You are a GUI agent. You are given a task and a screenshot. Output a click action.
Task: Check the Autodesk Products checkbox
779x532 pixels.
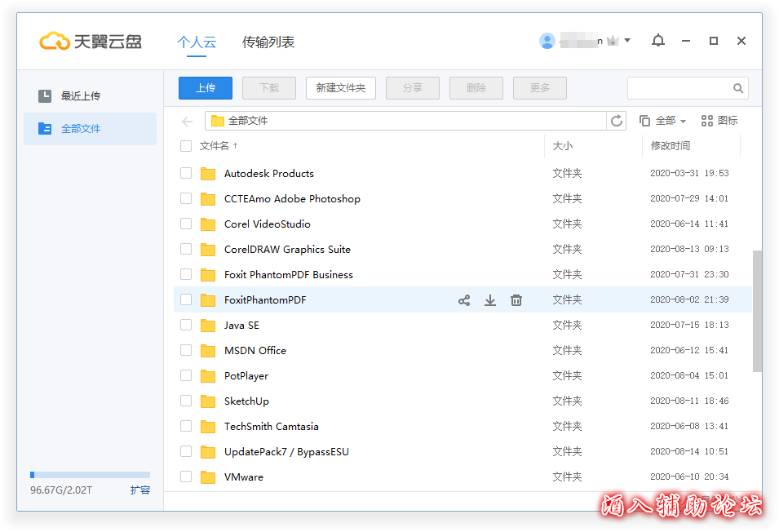[x=186, y=173]
